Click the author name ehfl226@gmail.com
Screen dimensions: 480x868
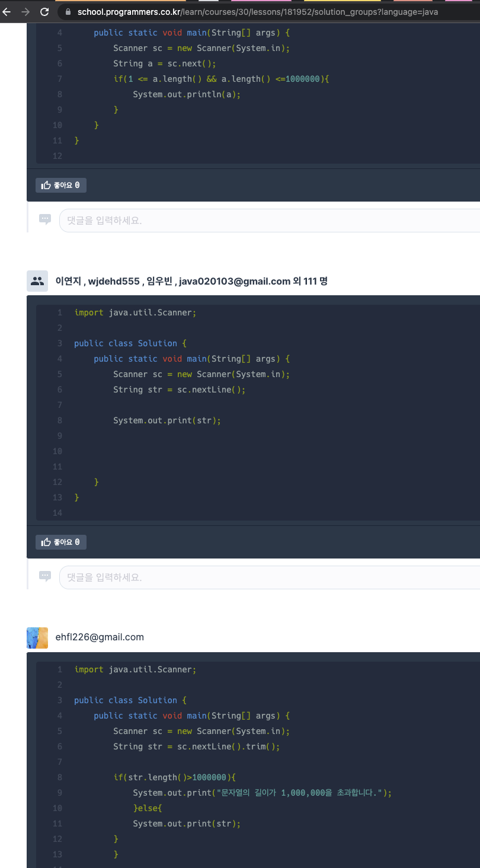[100, 637]
